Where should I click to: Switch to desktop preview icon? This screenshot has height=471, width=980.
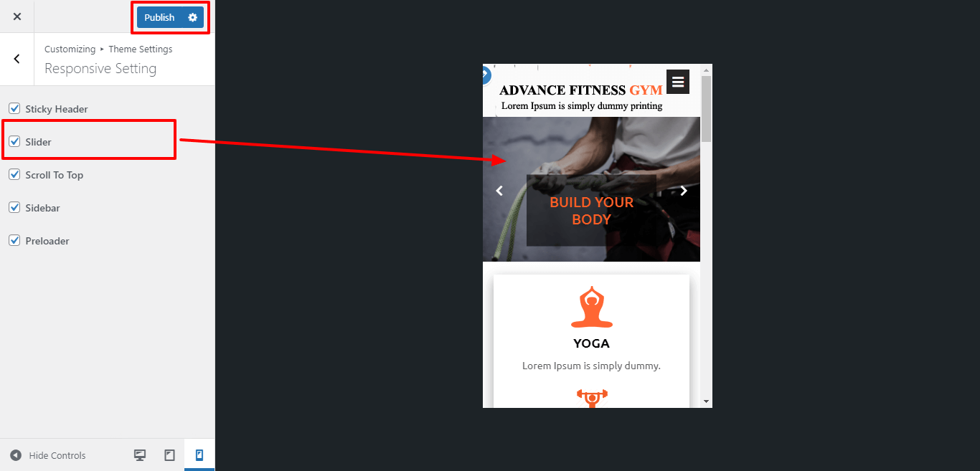click(x=140, y=455)
